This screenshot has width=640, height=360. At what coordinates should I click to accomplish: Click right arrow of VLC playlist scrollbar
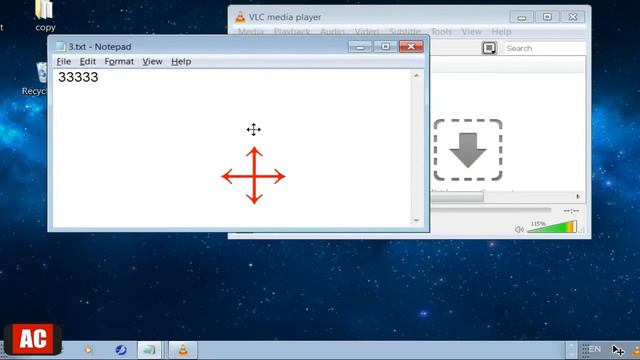point(578,197)
